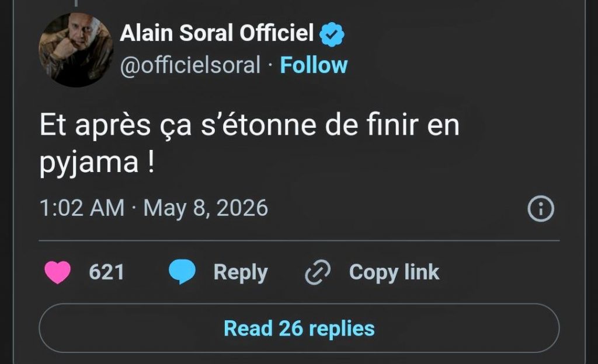The width and height of the screenshot is (598, 364).
Task: Open the 1:02 AM May 8, 2026 timestamp
Action: 154,208
